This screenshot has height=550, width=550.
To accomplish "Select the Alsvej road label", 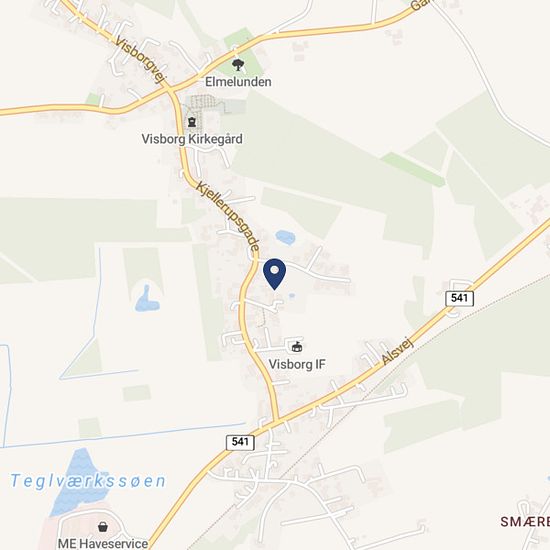I will coord(398,351).
